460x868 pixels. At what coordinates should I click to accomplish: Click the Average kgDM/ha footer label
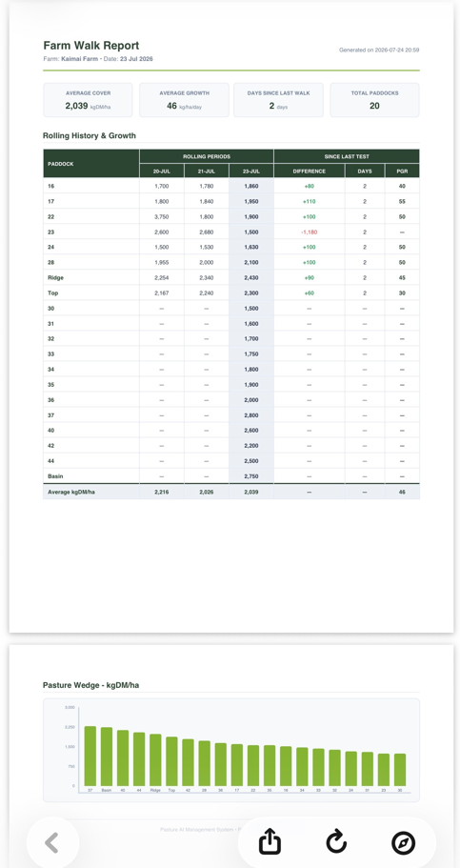coord(70,492)
